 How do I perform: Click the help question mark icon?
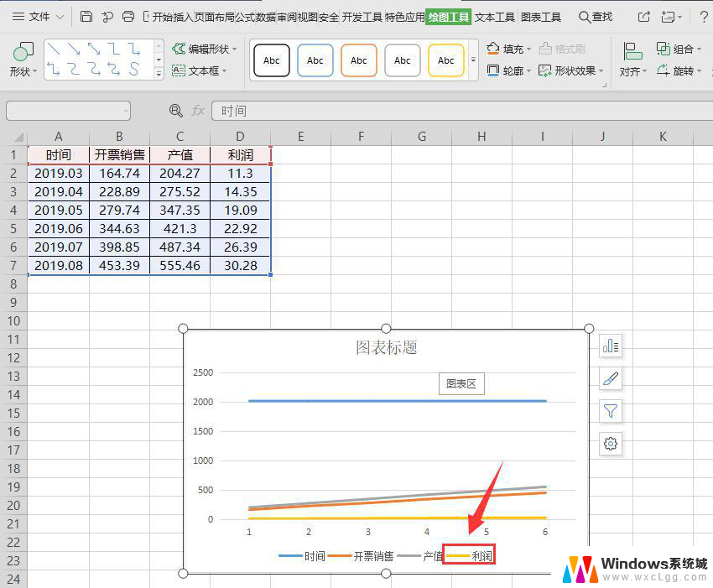click(703, 17)
